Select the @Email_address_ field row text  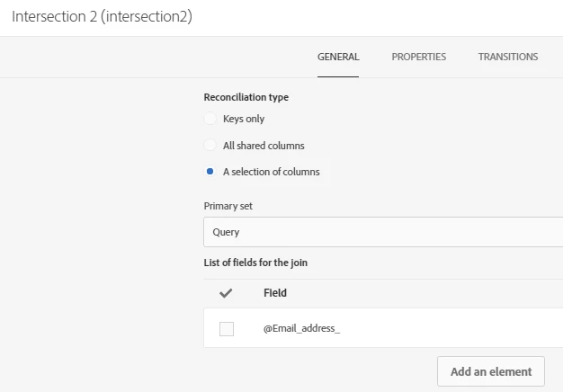point(301,329)
